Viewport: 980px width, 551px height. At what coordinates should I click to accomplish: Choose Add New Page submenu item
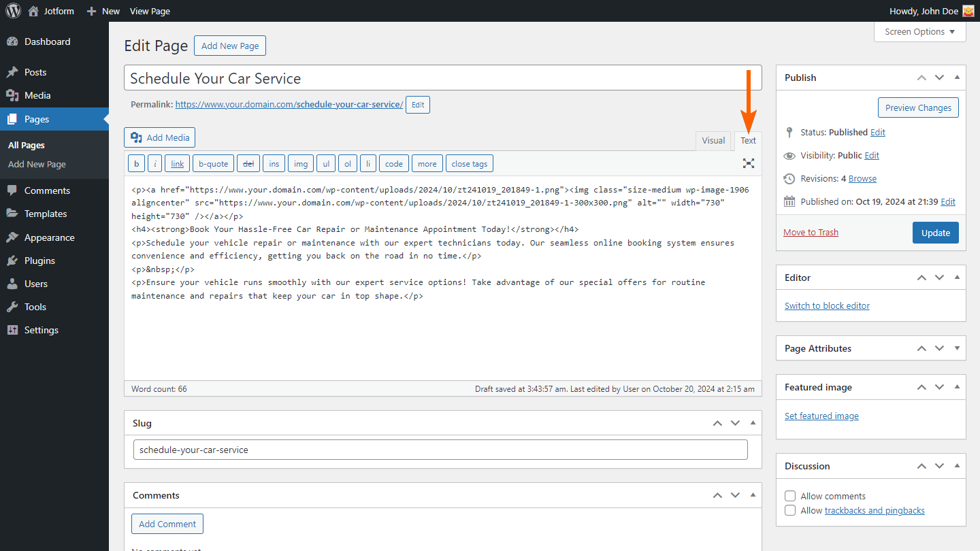(x=37, y=164)
